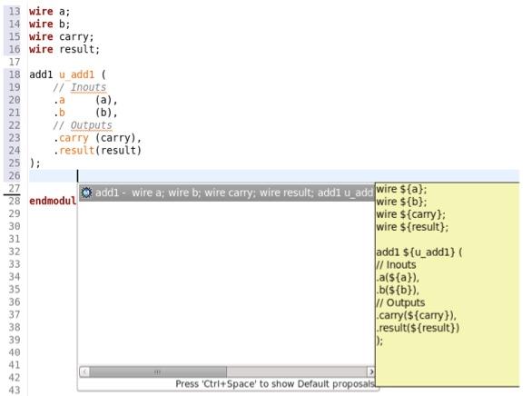Click the proposal list scroll left arrow
Viewport: 532px width, 396px height.
tap(84, 371)
